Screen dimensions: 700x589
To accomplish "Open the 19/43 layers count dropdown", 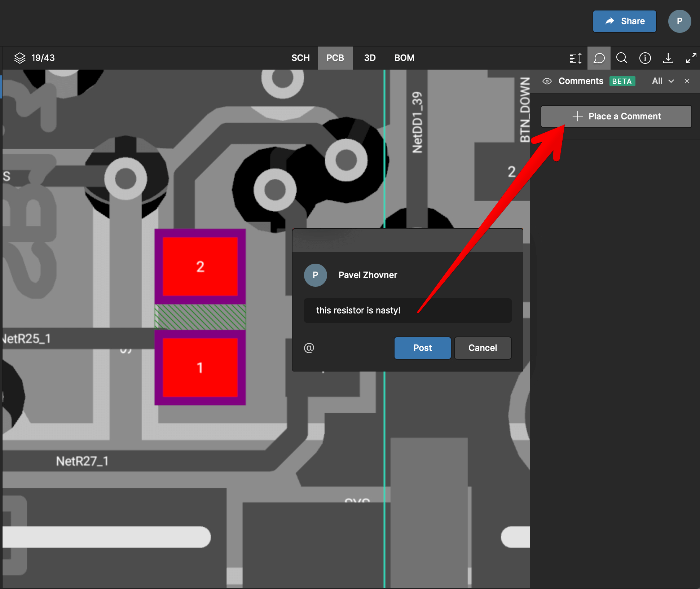I will tap(43, 58).
